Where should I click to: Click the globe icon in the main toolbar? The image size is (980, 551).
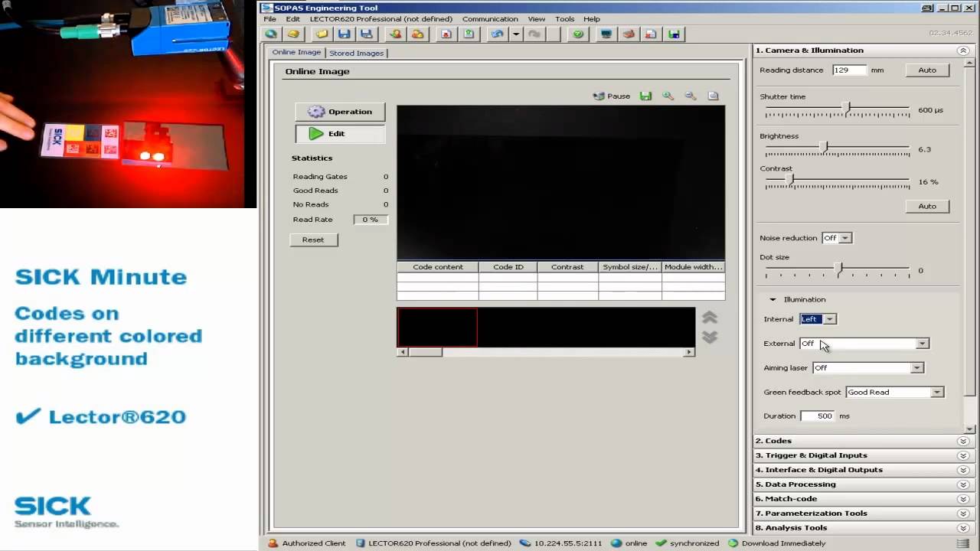click(271, 34)
